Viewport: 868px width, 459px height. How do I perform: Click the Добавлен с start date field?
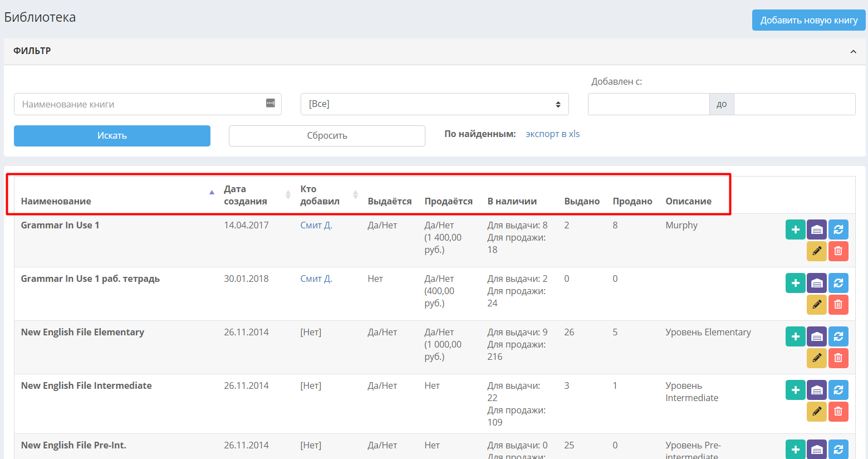tap(649, 104)
